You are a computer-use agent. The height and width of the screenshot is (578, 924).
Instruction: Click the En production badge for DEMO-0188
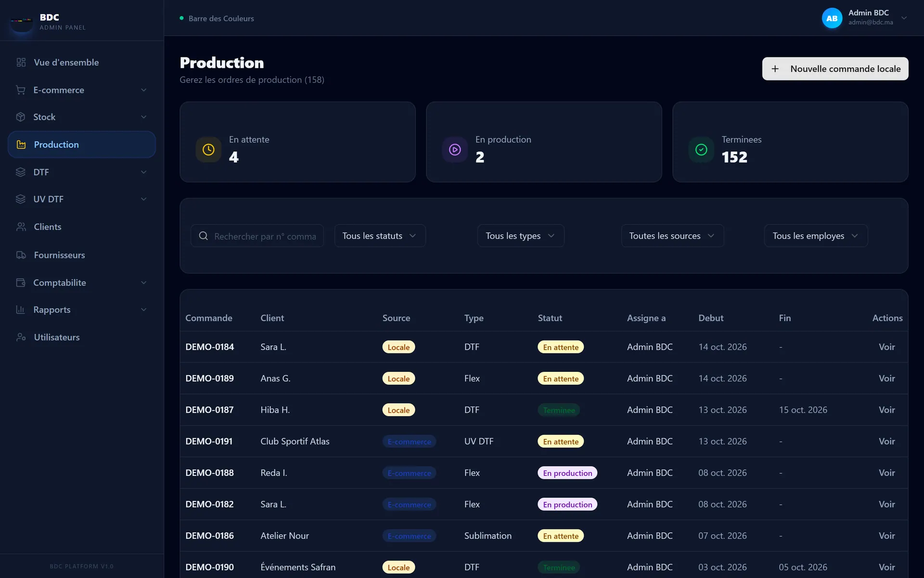(x=567, y=473)
